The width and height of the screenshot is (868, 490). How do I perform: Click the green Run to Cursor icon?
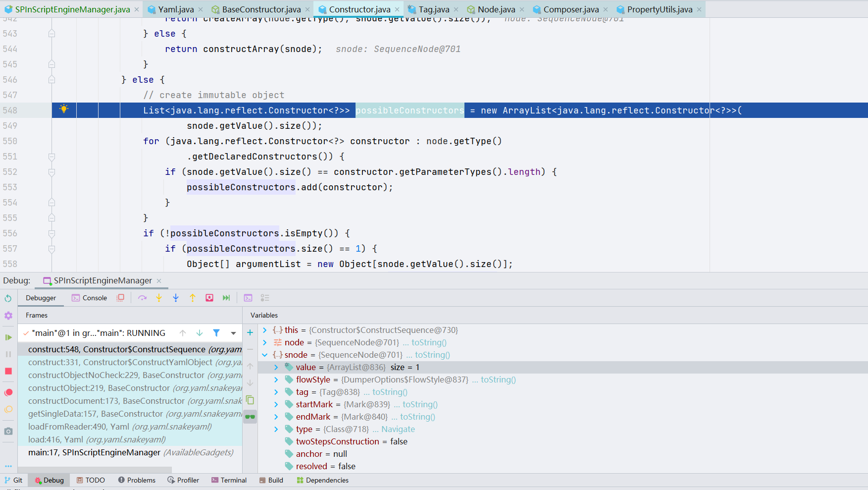(x=226, y=298)
